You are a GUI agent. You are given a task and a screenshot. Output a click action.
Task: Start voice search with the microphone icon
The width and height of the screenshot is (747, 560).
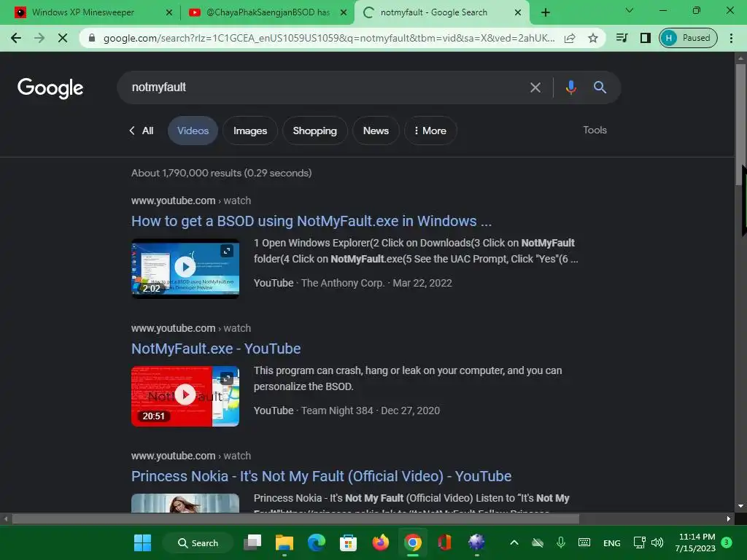570,87
